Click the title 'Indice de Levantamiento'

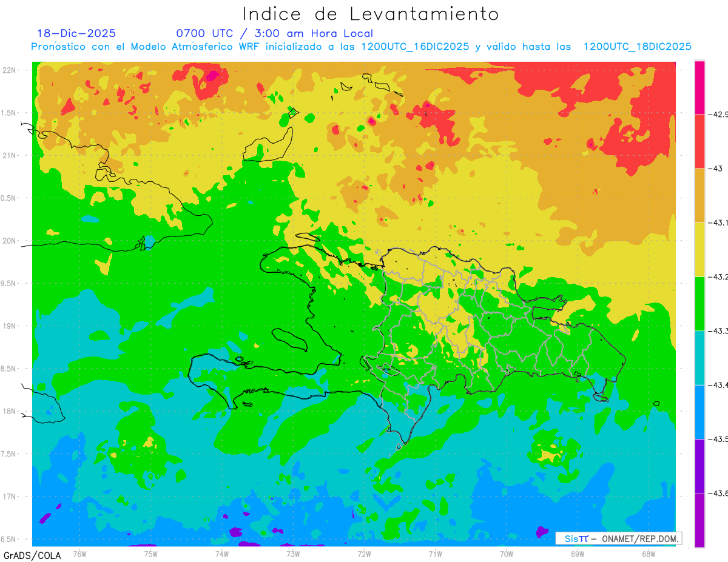371,13
